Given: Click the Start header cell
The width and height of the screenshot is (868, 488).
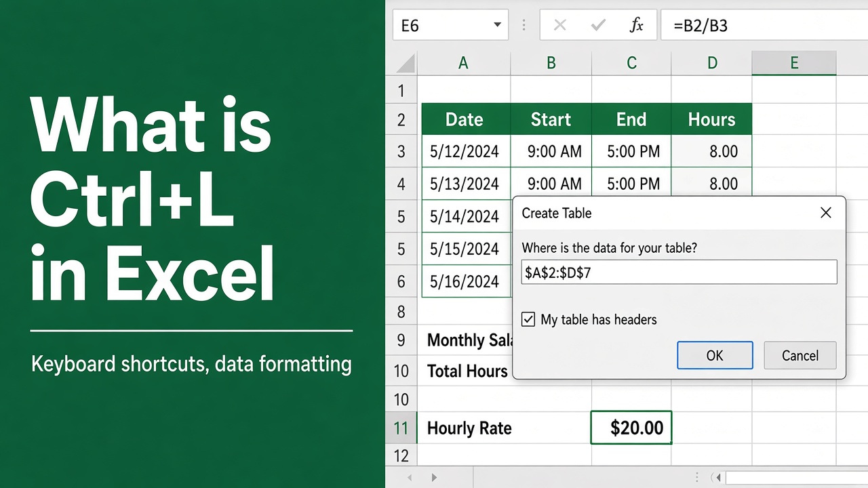Looking at the screenshot, I should 551,120.
